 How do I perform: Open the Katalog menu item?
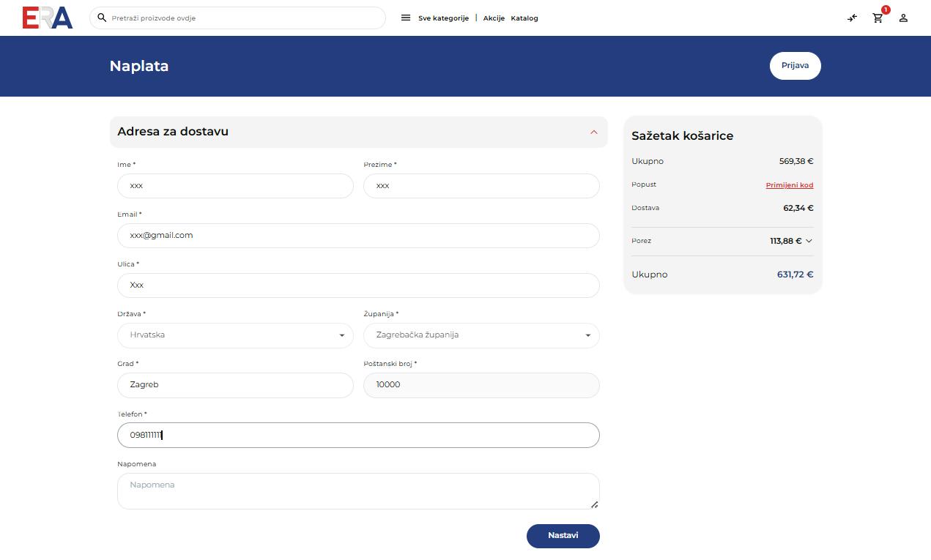(524, 18)
